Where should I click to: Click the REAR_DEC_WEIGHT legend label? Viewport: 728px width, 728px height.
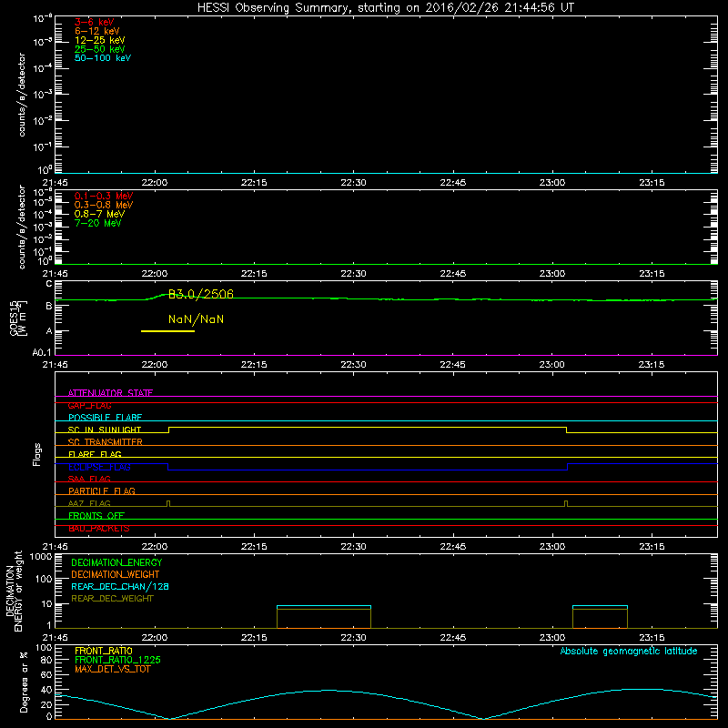(x=112, y=599)
